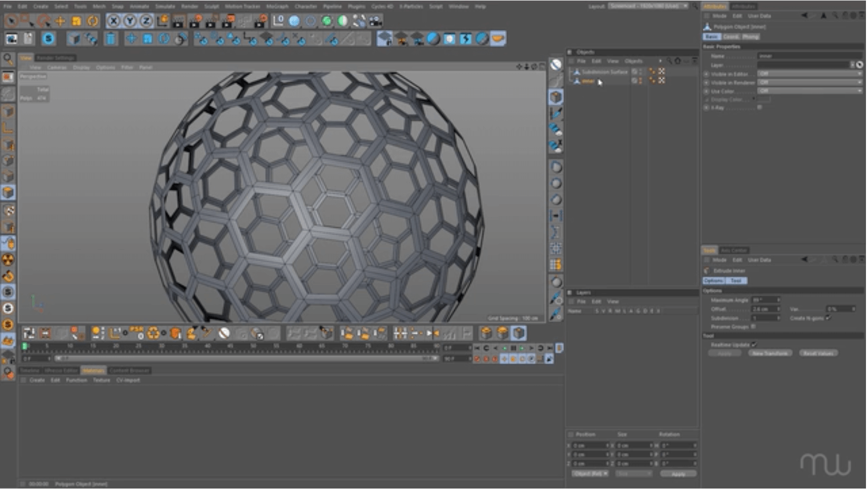Image resolution: width=868 pixels, height=489 pixels.
Task: Open the MoGraph menu
Action: [x=277, y=7]
